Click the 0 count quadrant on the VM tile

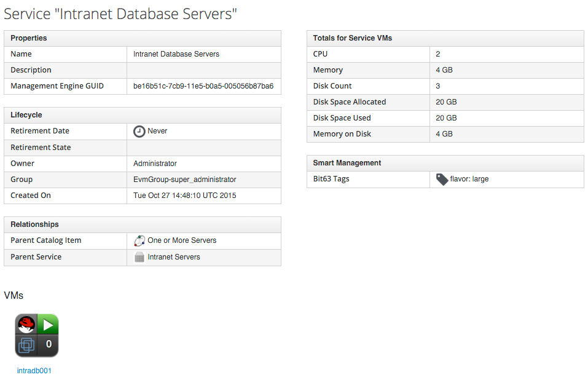pos(49,345)
